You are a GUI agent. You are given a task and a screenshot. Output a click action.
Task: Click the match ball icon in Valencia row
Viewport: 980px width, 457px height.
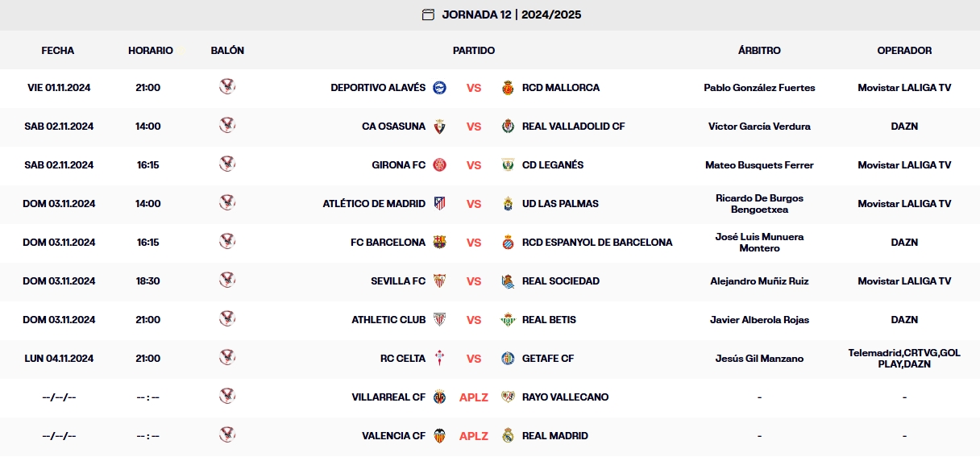click(x=227, y=434)
